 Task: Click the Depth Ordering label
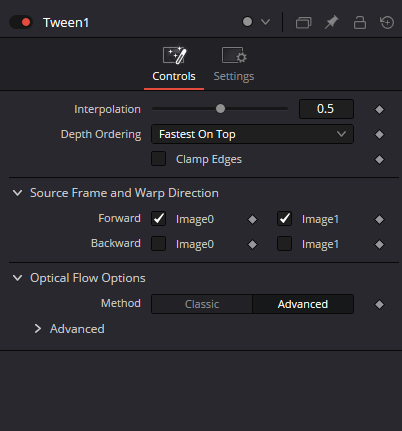click(101, 134)
